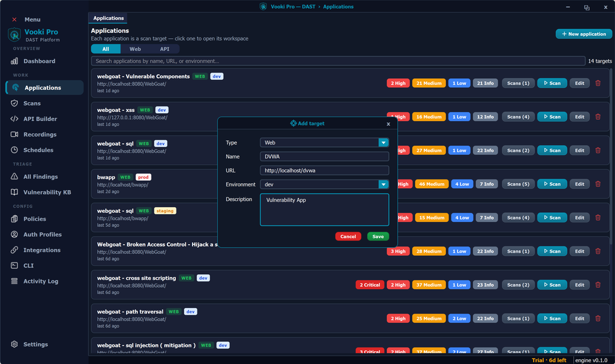The width and height of the screenshot is (615, 364).
Task: Click Cancel in Add target dialog
Action: (x=348, y=237)
